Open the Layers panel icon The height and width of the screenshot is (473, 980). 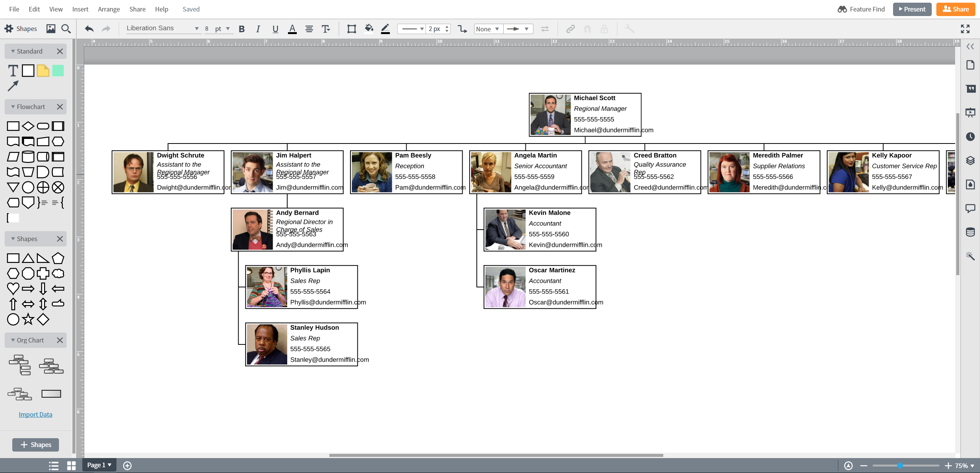[x=970, y=160]
